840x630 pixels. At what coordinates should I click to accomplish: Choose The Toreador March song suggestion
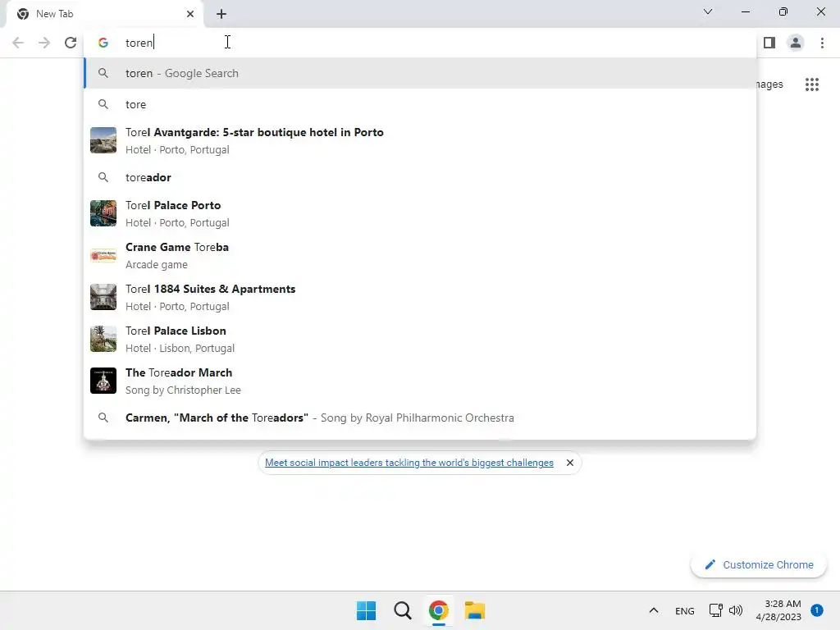pyautogui.click(x=420, y=381)
